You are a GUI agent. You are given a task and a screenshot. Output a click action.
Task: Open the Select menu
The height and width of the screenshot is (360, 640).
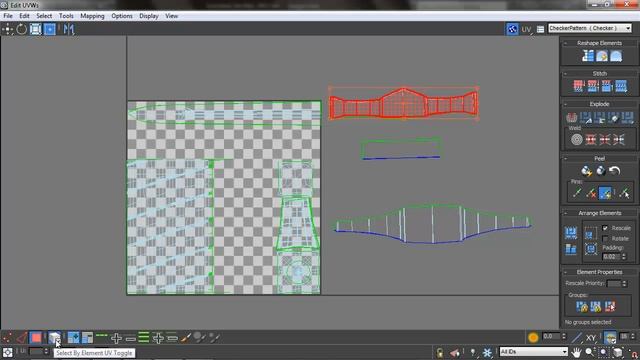coord(44,16)
